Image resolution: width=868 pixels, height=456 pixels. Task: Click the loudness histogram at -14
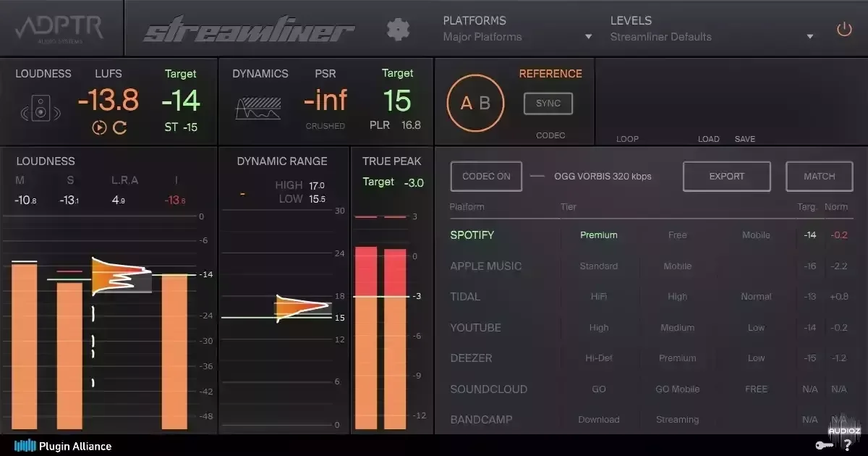click(121, 275)
